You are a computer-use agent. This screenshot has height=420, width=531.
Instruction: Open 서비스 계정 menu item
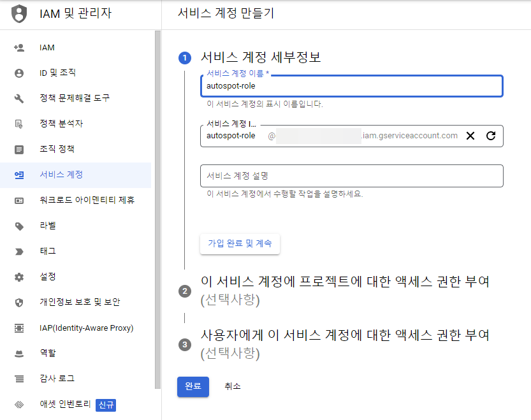coord(61,175)
